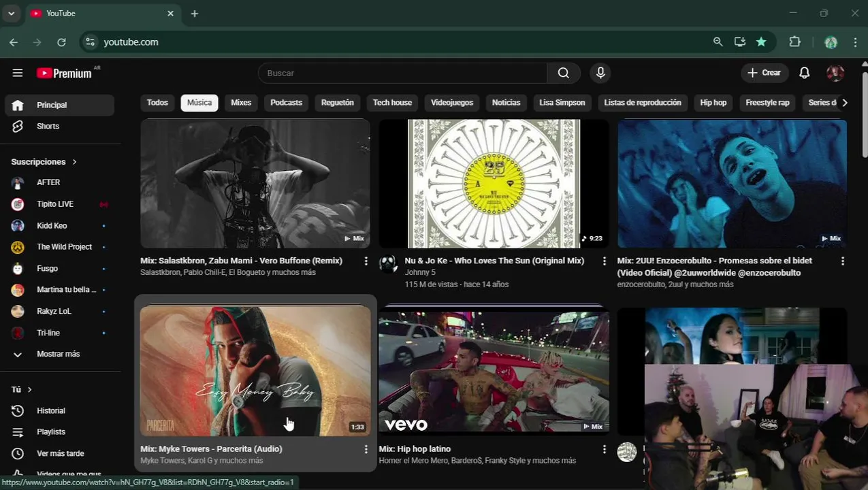Screen dimensions: 868x490
Task: Click the search magnifier button
Action: [x=564, y=73]
